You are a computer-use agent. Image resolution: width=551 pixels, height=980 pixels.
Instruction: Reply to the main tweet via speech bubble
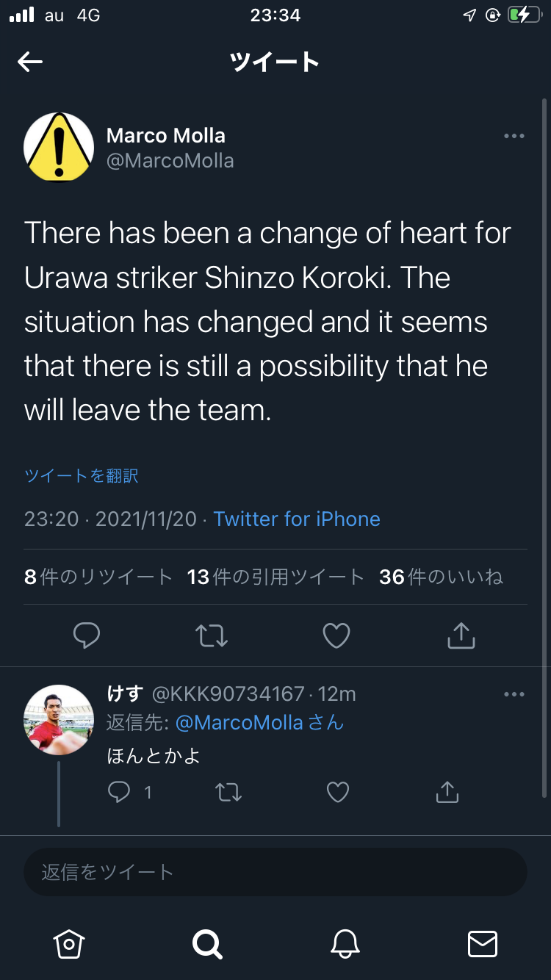click(x=87, y=635)
